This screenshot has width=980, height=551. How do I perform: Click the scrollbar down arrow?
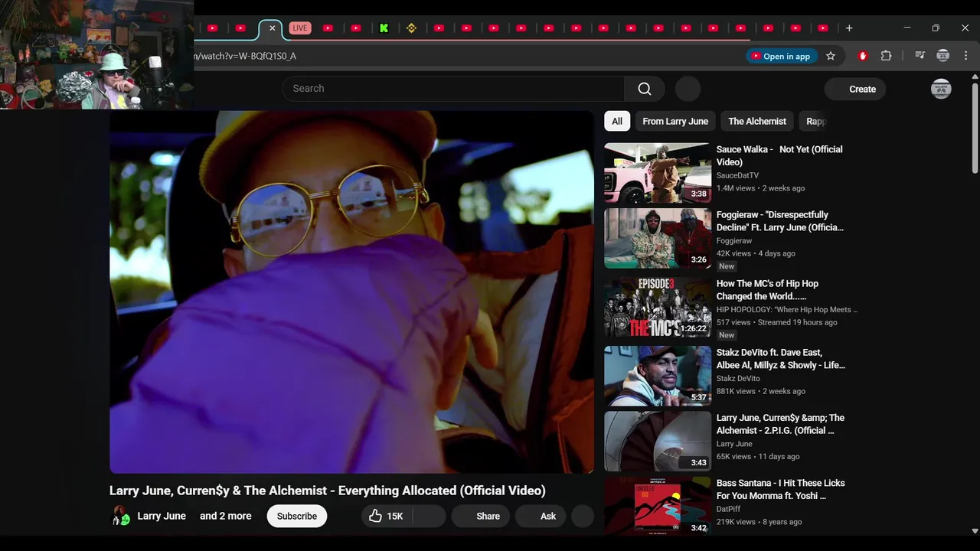[x=975, y=530]
